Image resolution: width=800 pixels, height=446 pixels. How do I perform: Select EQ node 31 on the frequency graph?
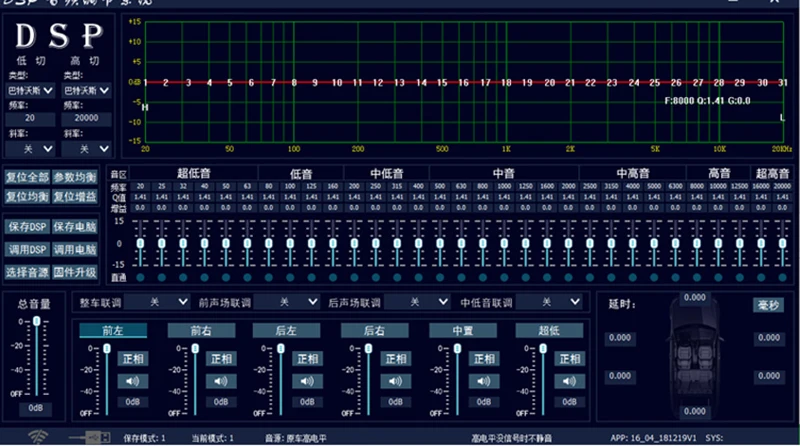point(782,82)
